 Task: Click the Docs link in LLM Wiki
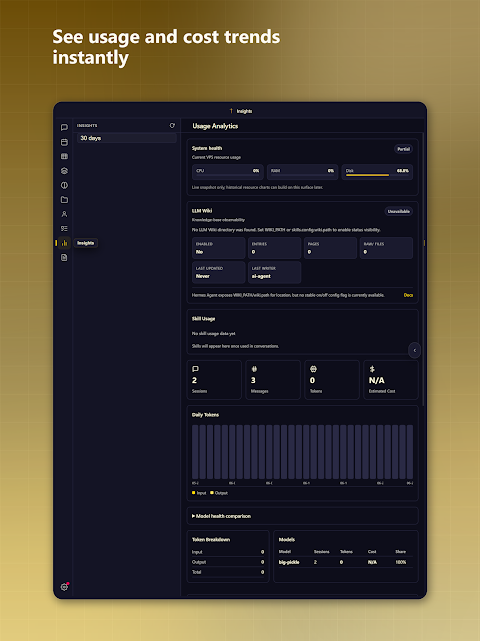(408, 295)
